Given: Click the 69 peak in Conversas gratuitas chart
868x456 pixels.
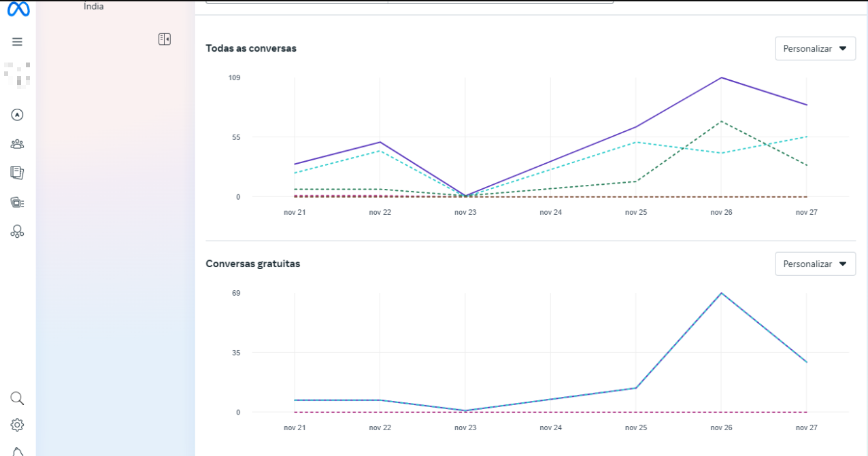Looking at the screenshot, I should click(721, 293).
